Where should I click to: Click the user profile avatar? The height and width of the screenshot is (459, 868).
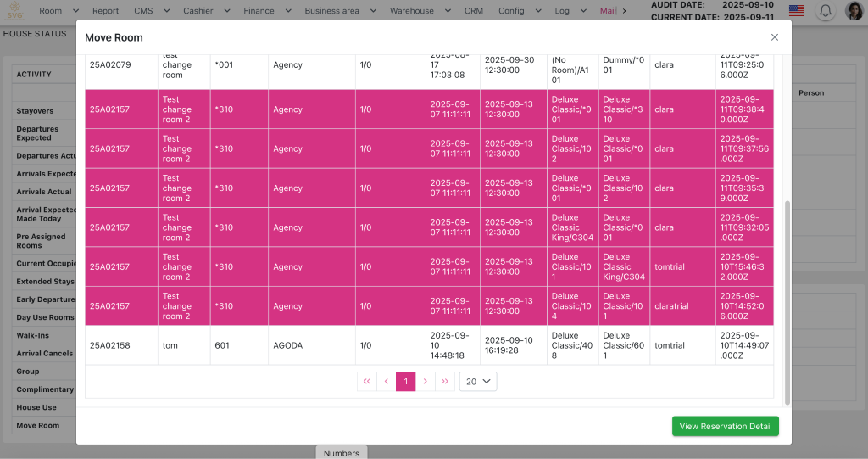[x=854, y=11]
